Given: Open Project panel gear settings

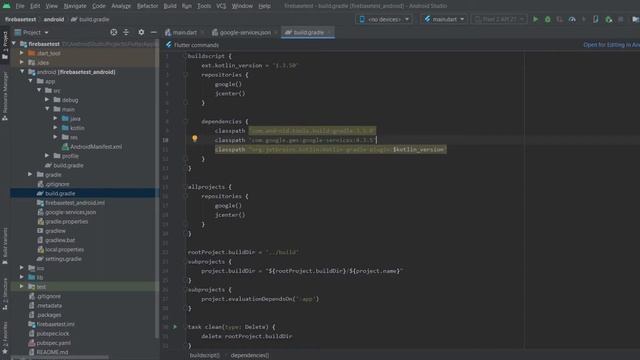Looking at the screenshot, I should tap(141, 32).
